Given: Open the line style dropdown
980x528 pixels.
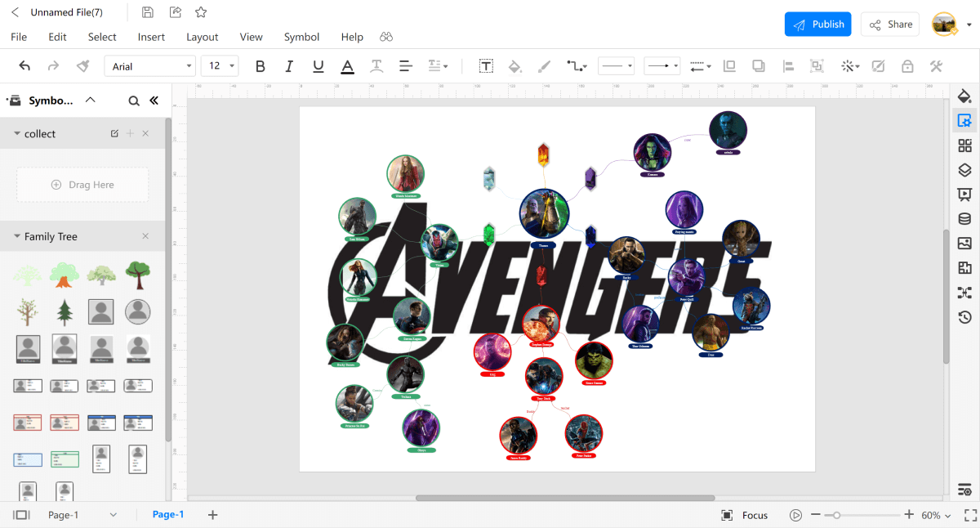Looking at the screenshot, I should (617, 66).
